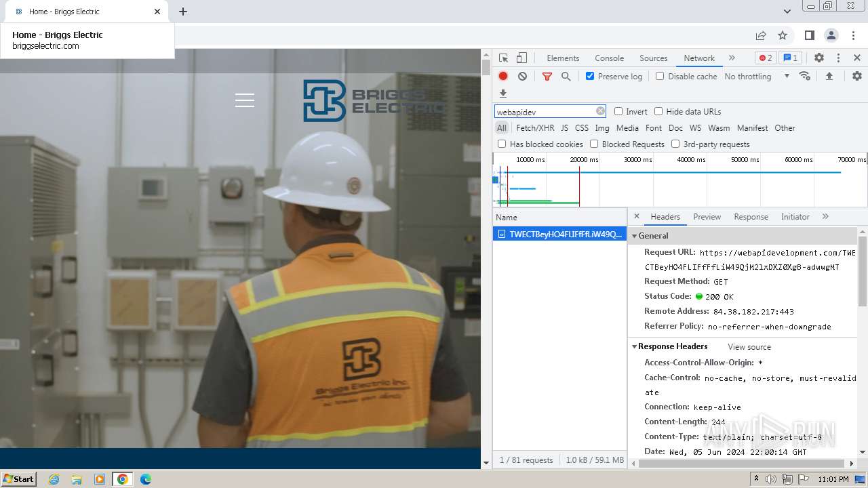Open No throttling dropdown
This screenshot has height=488, width=868.
coord(757,77)
